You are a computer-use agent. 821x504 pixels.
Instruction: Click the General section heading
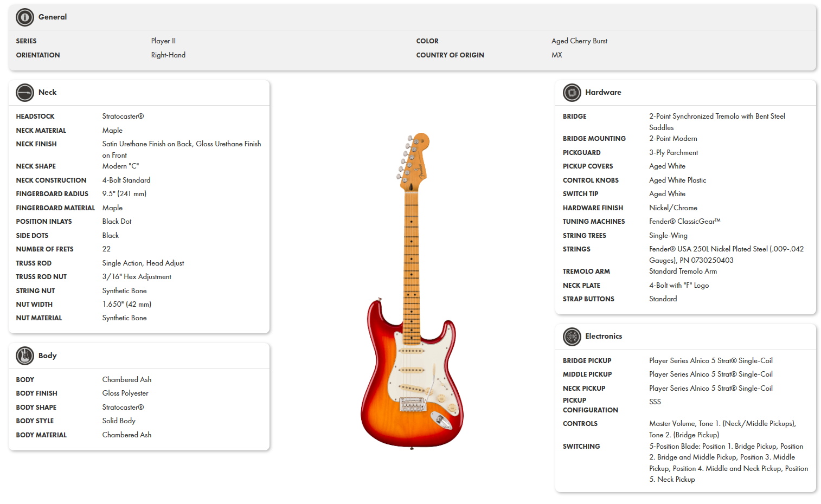[53, 17]
